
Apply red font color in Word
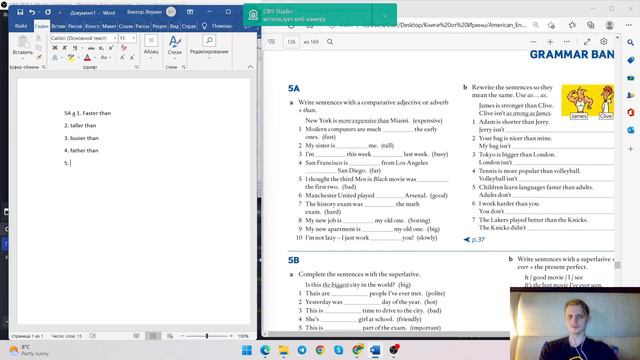[87, 58]
